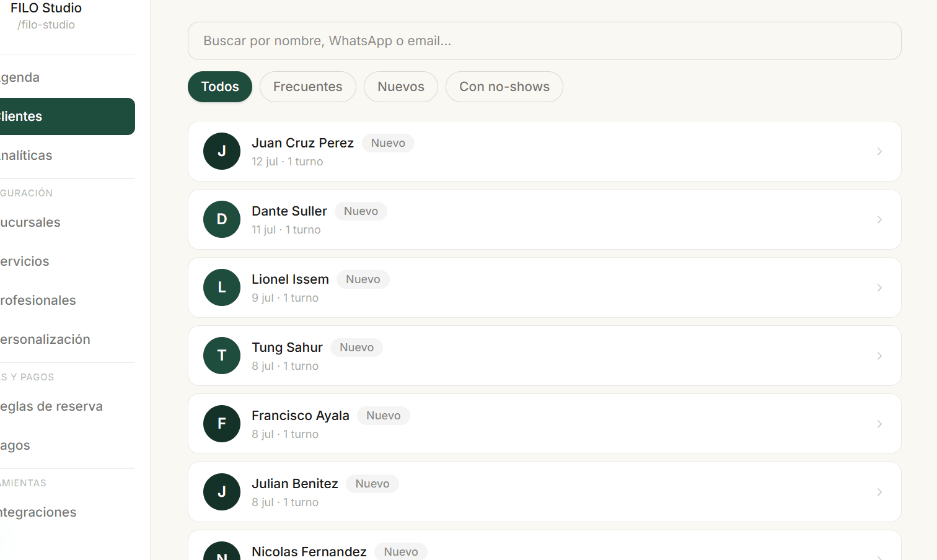Screen dimensions: 937x560
Task: Expand Tung Sahur's row chevron
Action: (879, 356)
